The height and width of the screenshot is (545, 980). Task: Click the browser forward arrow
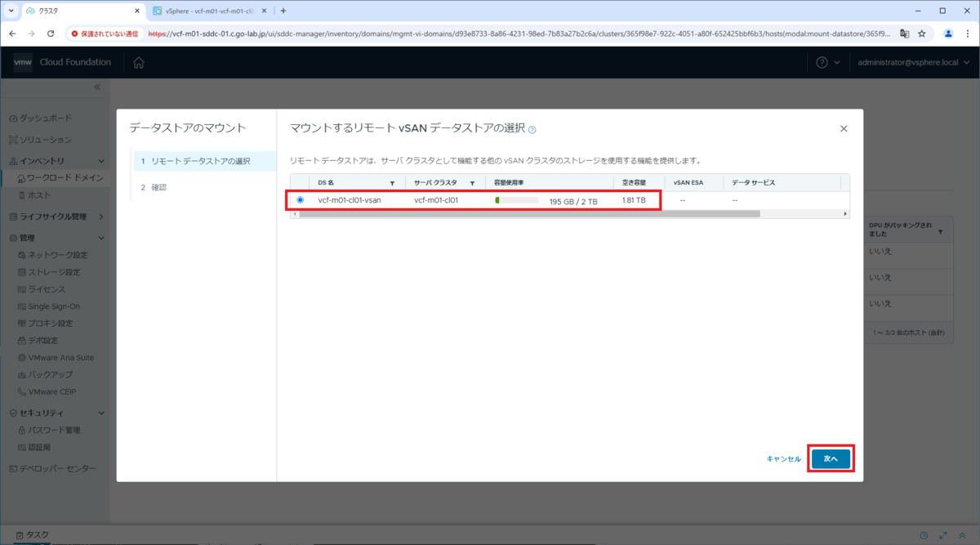point(32,34)
